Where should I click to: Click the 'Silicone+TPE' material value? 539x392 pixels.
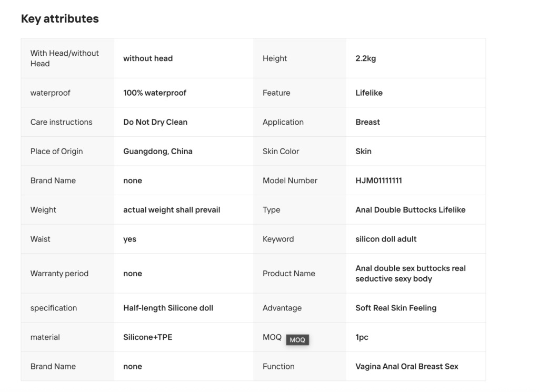point(147,337)
